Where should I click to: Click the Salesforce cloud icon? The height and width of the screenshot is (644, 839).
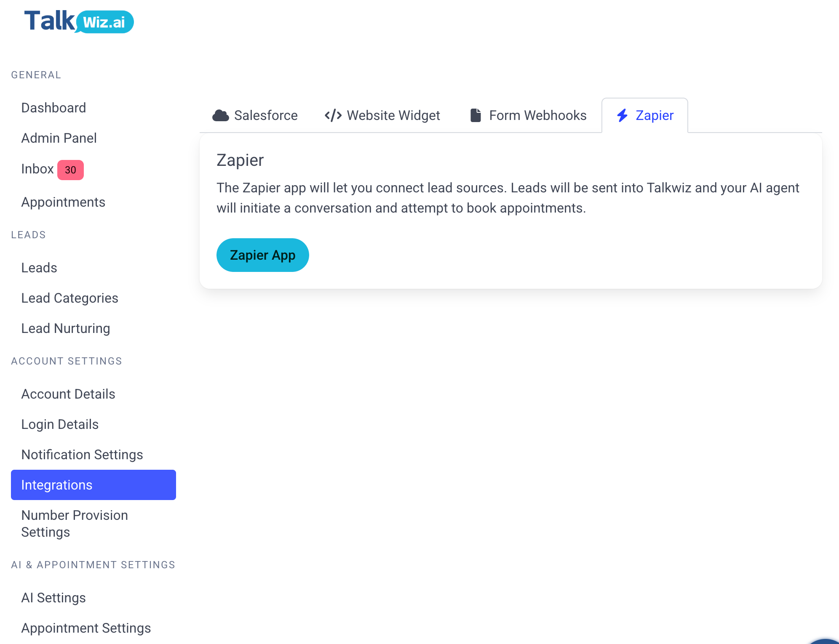tap(220, 115)
